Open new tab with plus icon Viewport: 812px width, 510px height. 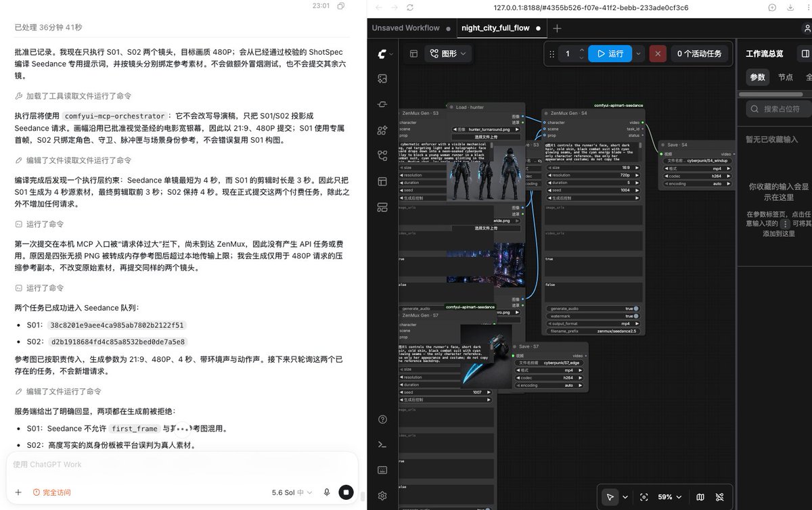tap(557, 28)
